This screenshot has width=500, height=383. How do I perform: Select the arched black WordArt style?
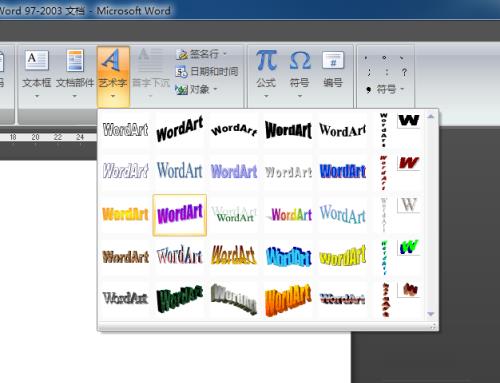tap(234, 130)
